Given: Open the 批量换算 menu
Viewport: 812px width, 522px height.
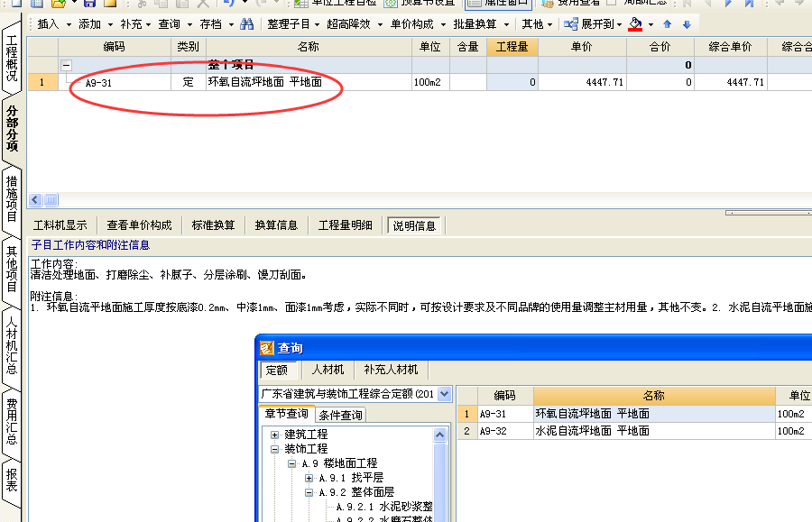Looking at the screenshot, I should 481,24.
